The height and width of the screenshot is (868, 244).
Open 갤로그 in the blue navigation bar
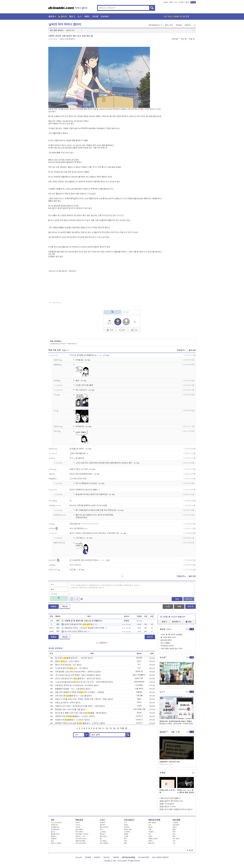(x=72, y=17)
